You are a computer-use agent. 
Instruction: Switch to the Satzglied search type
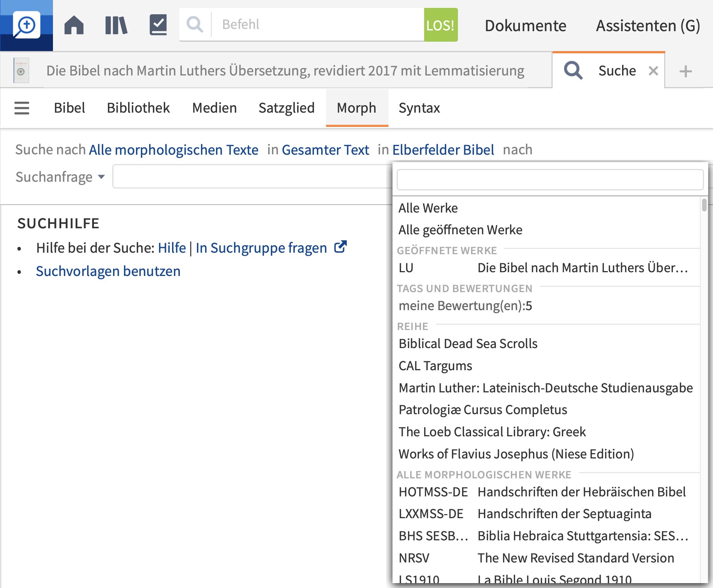pos(287,108)
